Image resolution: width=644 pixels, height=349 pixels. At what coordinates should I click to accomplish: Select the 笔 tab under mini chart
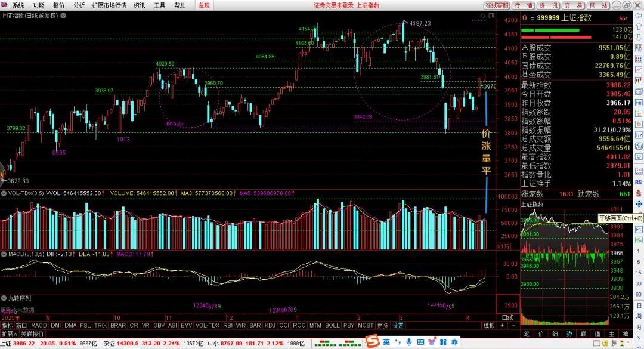click(x=527, y=334)
